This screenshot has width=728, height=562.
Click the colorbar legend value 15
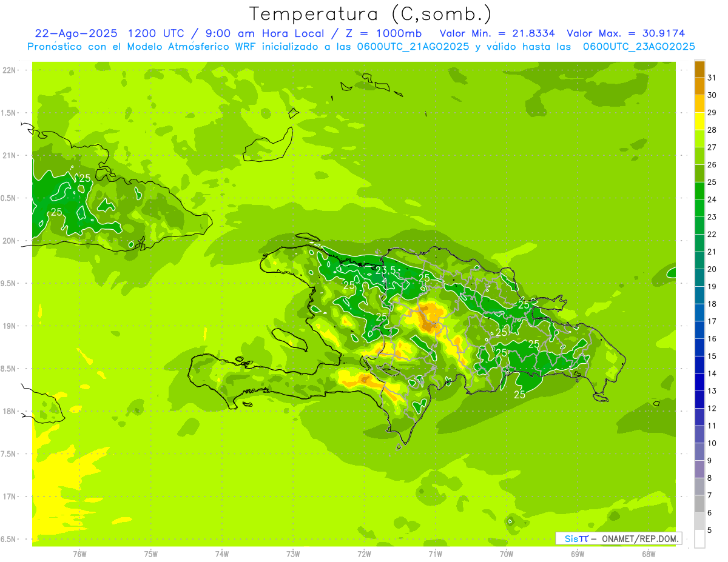tap(712, 356)
